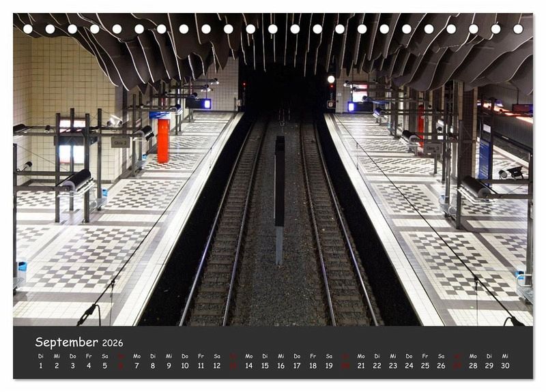Select day 8 in the calendar row
546x392 pixels.
click(153, 365)
